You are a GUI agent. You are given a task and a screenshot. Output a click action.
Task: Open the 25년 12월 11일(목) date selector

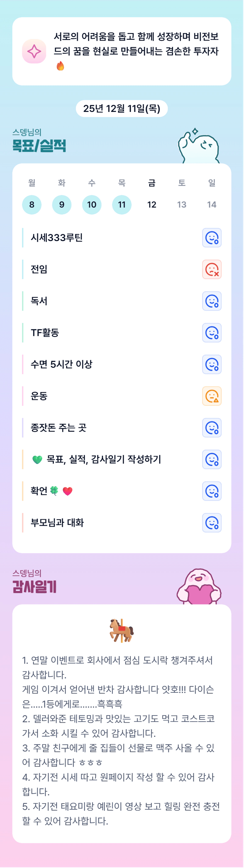[x=122, y=108]
